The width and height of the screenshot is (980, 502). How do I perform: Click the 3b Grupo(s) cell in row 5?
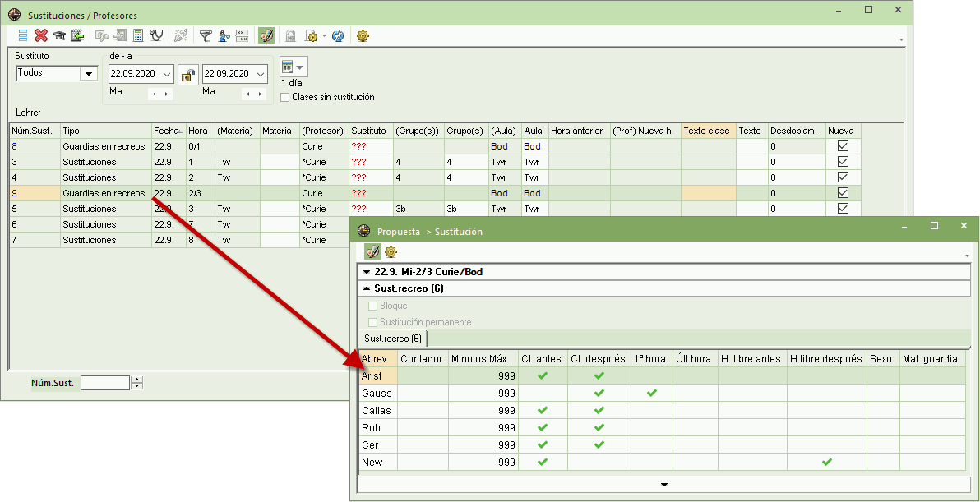click(466, 210)
